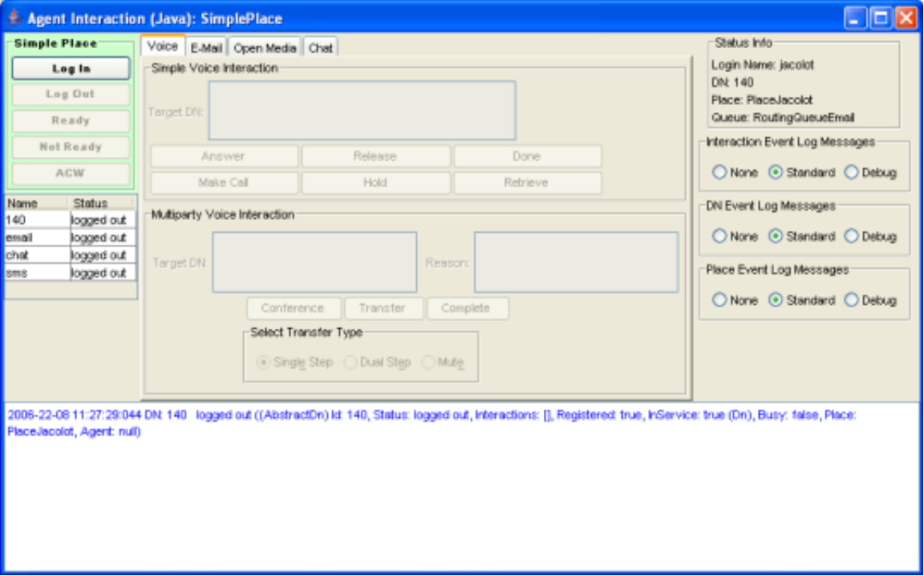Maximize the Agent Interaction window
Image resolution: width=924 pixels, height=576 pixels.
coord(881,18)
